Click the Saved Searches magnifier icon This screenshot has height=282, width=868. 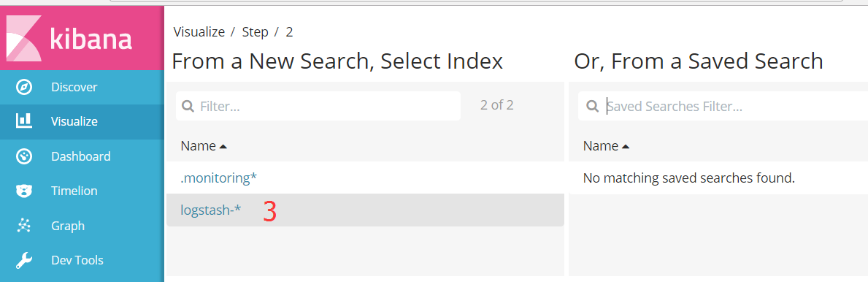point(592,106)
